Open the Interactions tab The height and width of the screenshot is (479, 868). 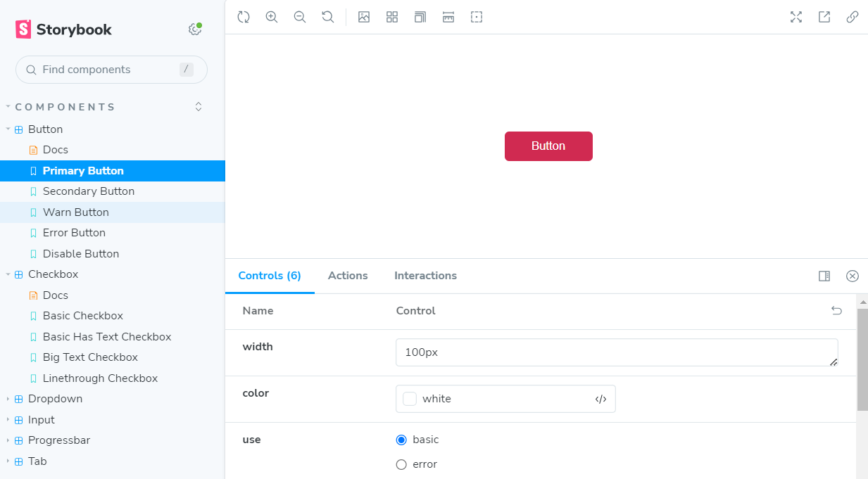[425, 276]
